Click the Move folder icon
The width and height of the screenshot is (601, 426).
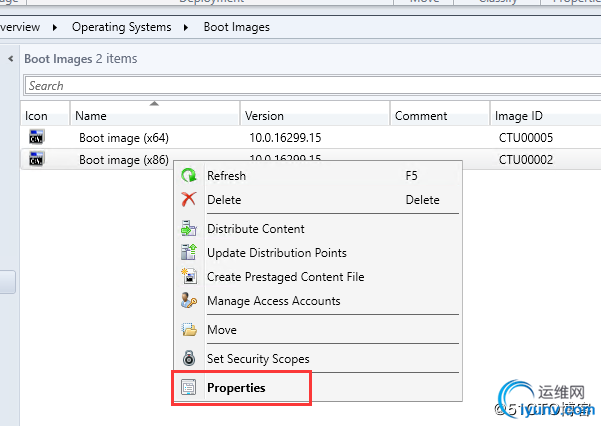point(189,330)
